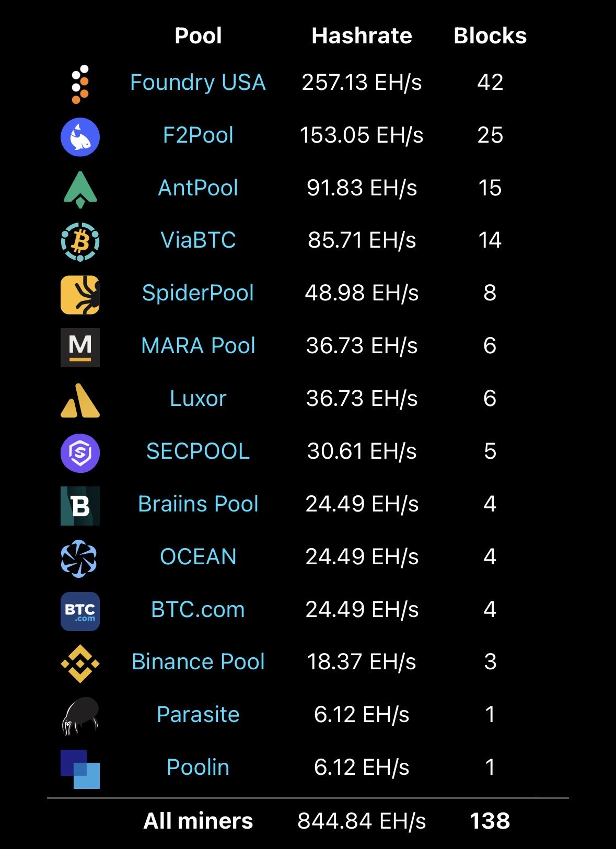This screenshot has height=849, width=616.
Task: Click the Foundry USA dotted logo icon
Action: tap(80, 84)
